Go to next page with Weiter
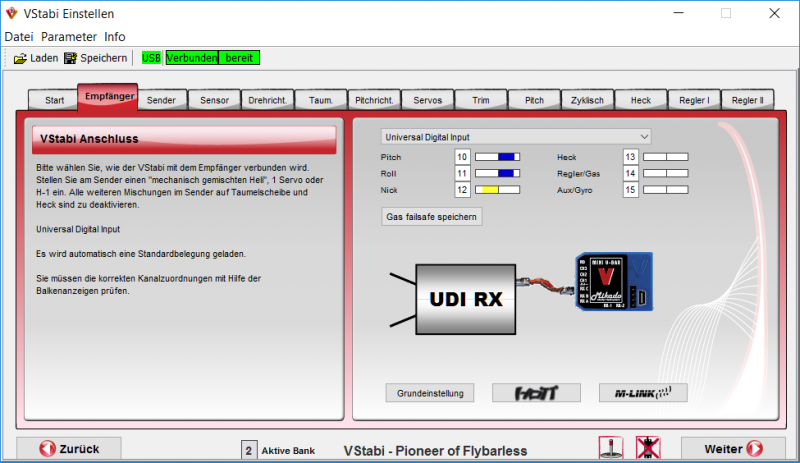Image resolution: width=800 pixels, height=463 pixels. click(x=732, y=449)
